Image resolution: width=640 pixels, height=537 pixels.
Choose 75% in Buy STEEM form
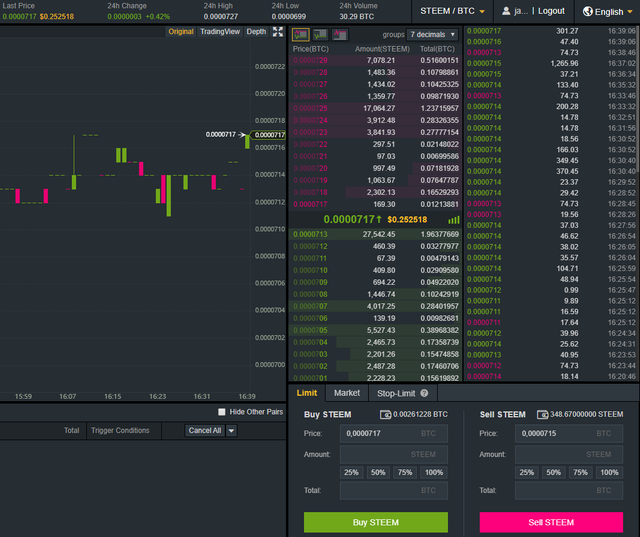tap(405, 473)
